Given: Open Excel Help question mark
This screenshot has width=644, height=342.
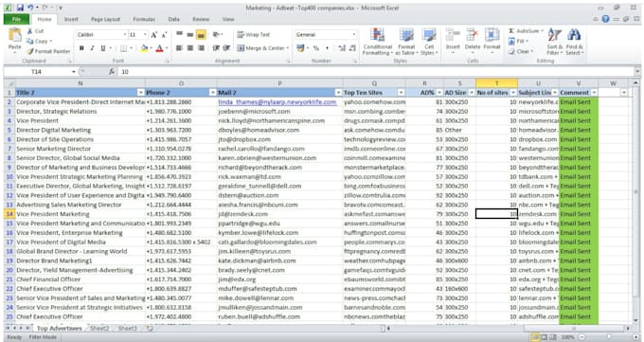Looking at the screenshot, I should click(605, 19).
